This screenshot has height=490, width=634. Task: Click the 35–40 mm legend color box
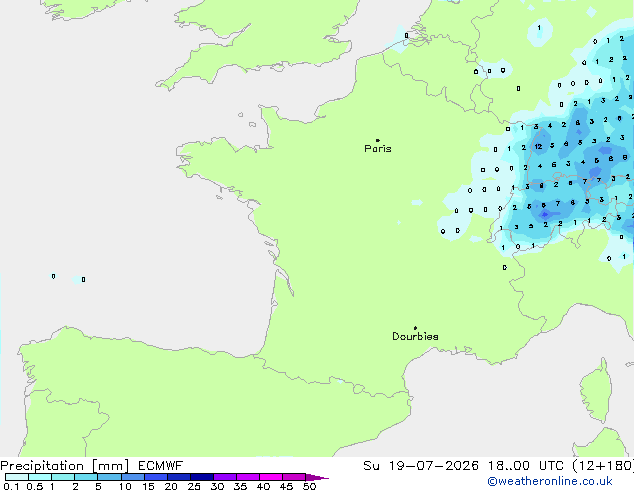248,477
